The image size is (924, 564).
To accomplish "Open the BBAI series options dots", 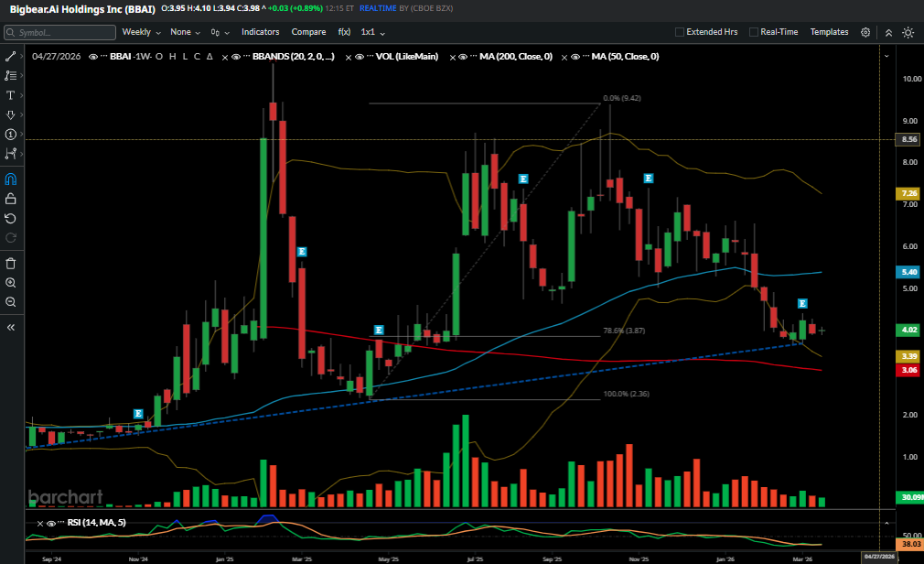I will click(103, 57).
